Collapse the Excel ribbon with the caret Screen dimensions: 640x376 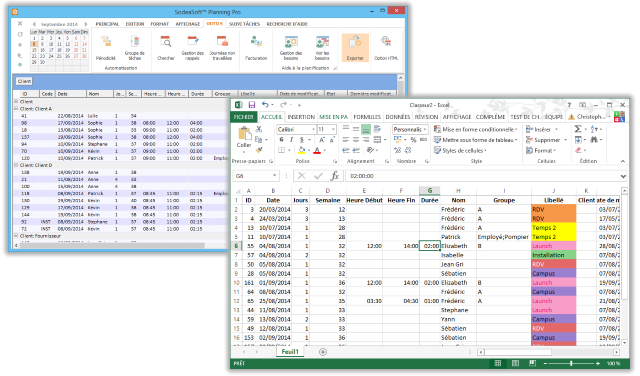(623, 161)
